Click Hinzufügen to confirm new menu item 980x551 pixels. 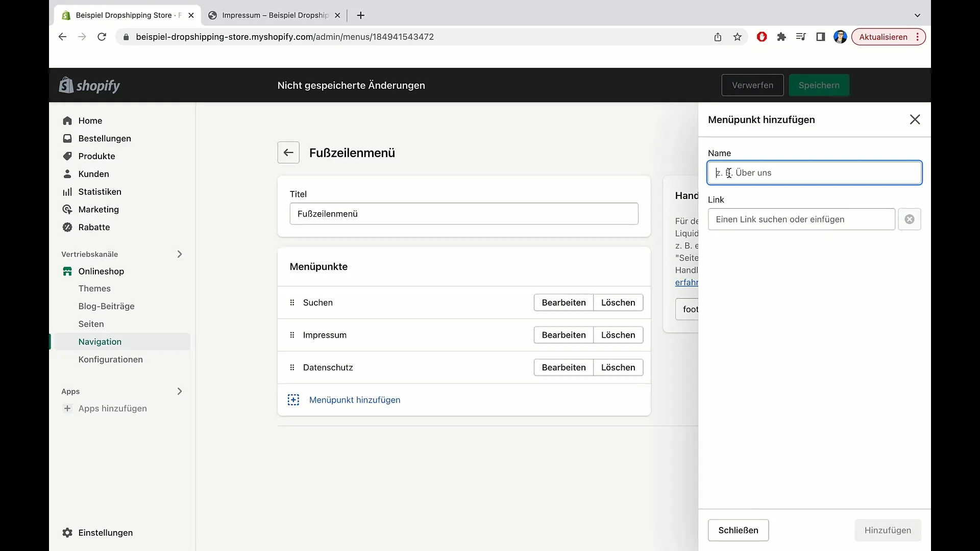coord(888,530)
